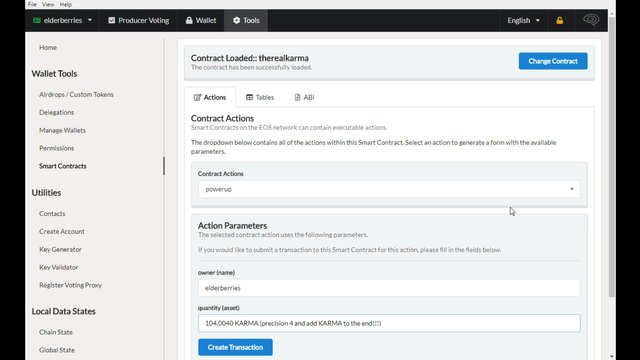Open the View menu

(48, 4)
